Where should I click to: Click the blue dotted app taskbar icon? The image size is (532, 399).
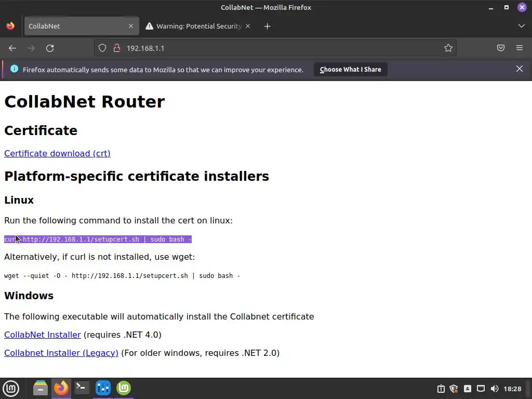point(103,389)
